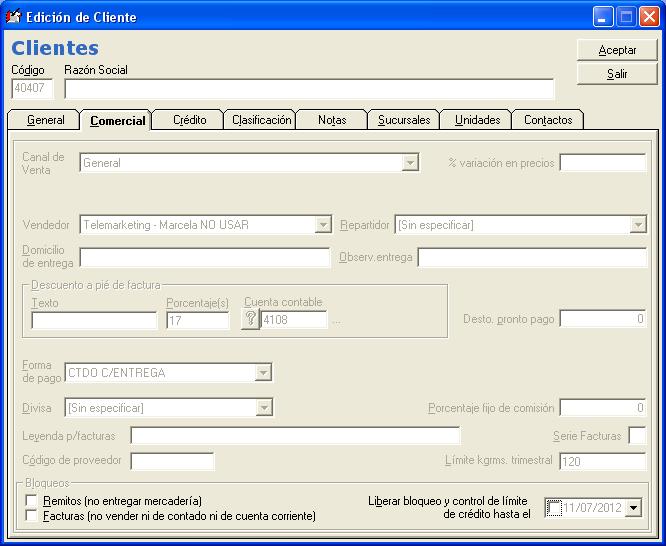Click the question mark lookup icon
Viewport: 666px width, 546px height.
[x=251, y=320]
